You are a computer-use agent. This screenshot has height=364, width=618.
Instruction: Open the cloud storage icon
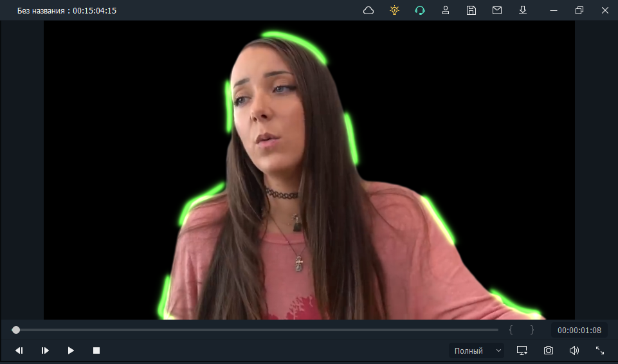(x=368, y=11)
